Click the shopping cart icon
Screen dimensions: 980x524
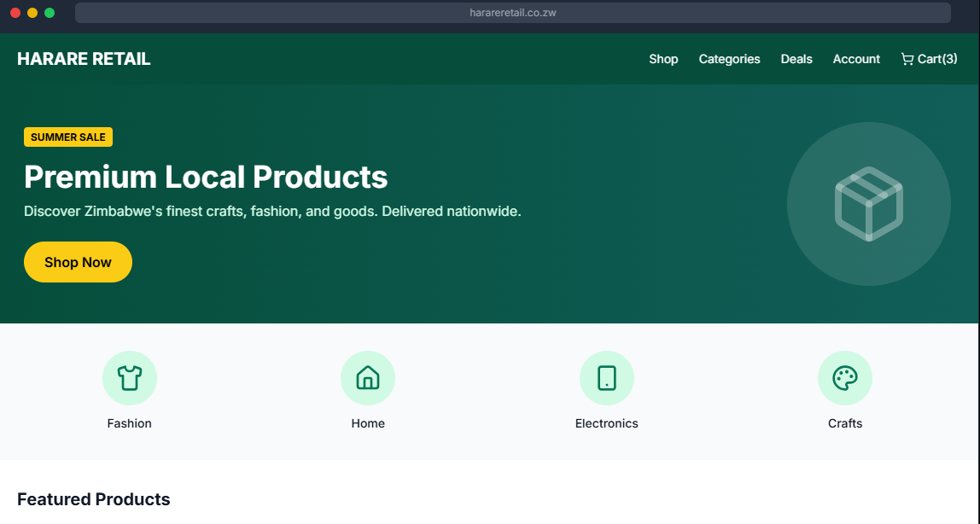tap(907, 58)
